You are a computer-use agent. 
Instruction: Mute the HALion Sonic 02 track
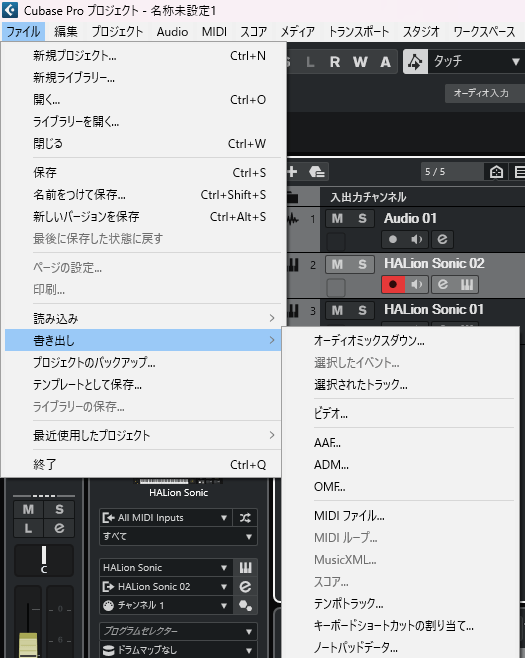pyautogui.click(x=338, y=265)
